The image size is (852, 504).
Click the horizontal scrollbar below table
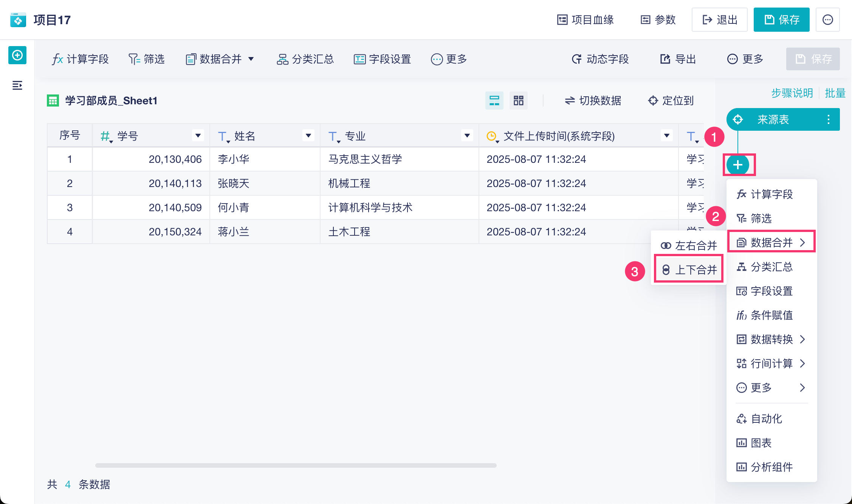point(296,465)
